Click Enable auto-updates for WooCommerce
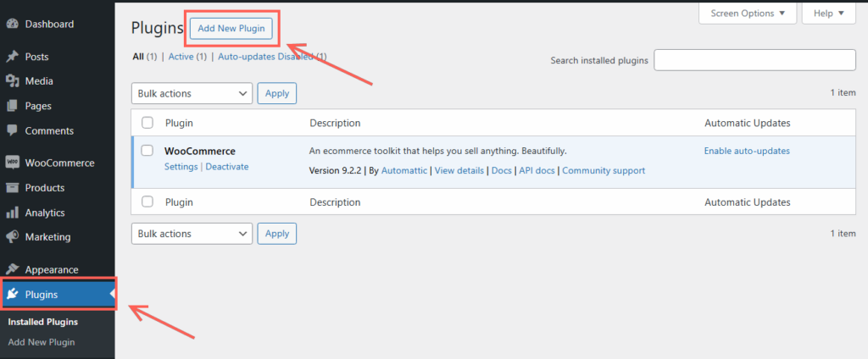 (747, 151)
